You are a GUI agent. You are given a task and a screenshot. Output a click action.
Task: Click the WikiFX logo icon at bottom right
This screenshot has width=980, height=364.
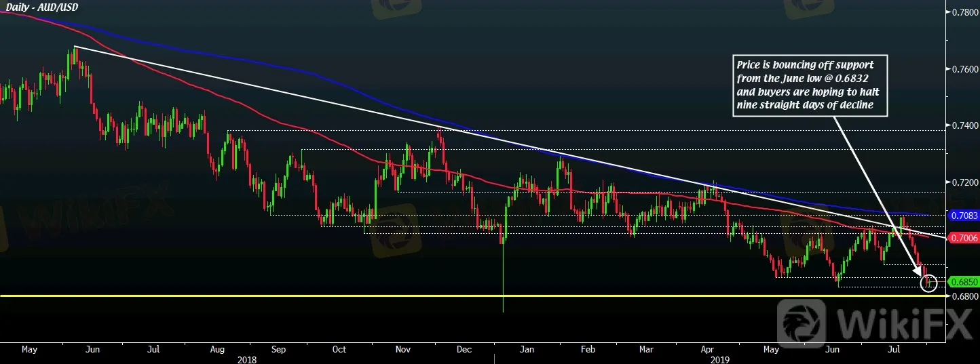801,323
